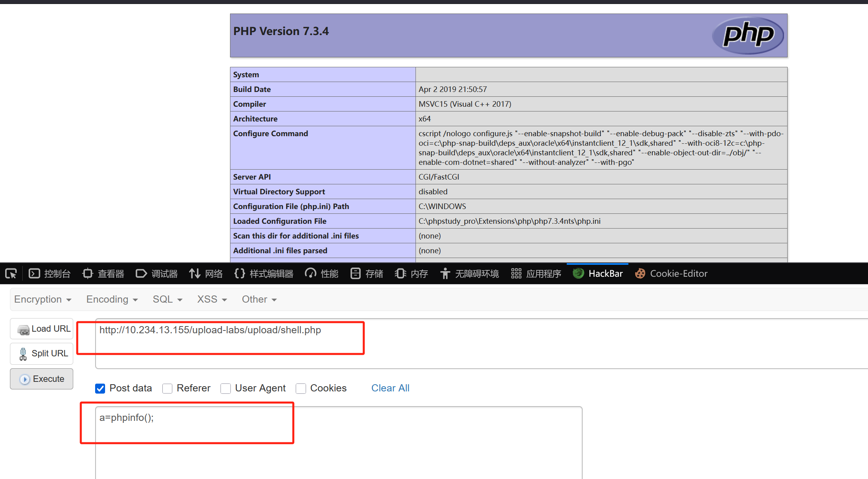This screenshot has height=479, width=868.
Task: Switch to the Debugger panel icon (调试器)
Action: click(x=141, y=274)
